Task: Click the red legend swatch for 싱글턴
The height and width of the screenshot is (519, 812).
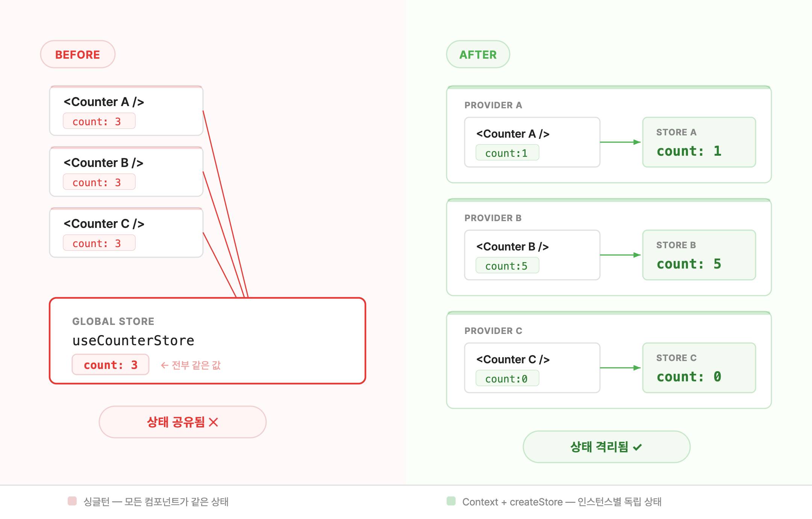Action: (x=72, y=501)
